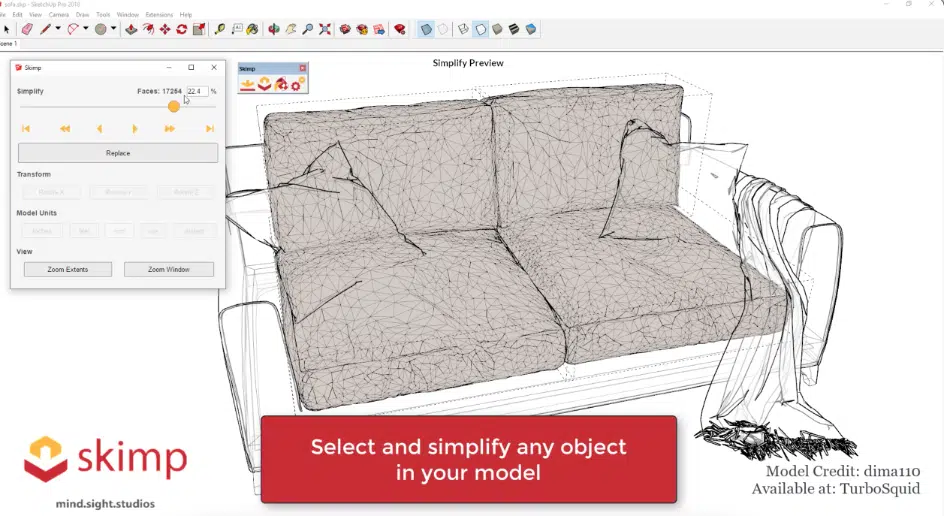Viewport: 945px width, 516px height.
Task: Open the Window menu
Action: (x=127, y=14)
